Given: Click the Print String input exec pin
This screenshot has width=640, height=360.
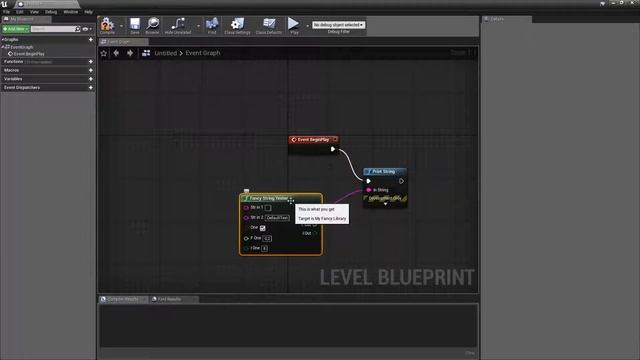Looking at the screenshot, I should (x=369, y=181).
